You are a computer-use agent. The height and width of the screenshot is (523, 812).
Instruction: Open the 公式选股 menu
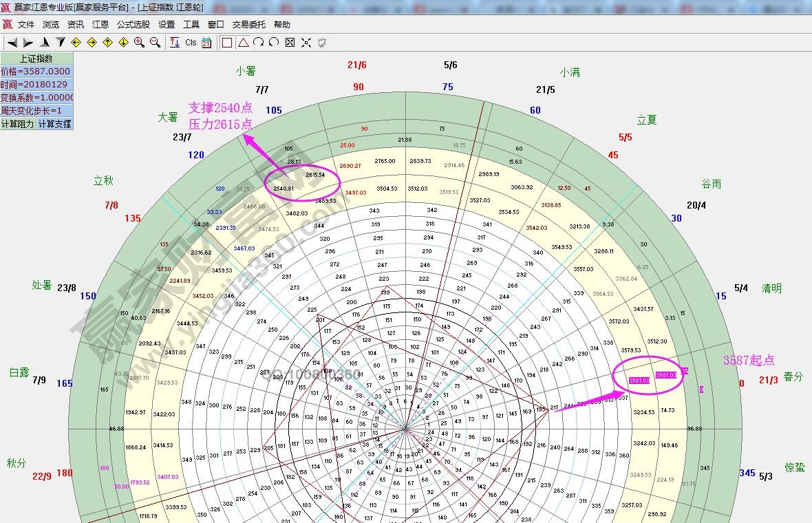133,24
